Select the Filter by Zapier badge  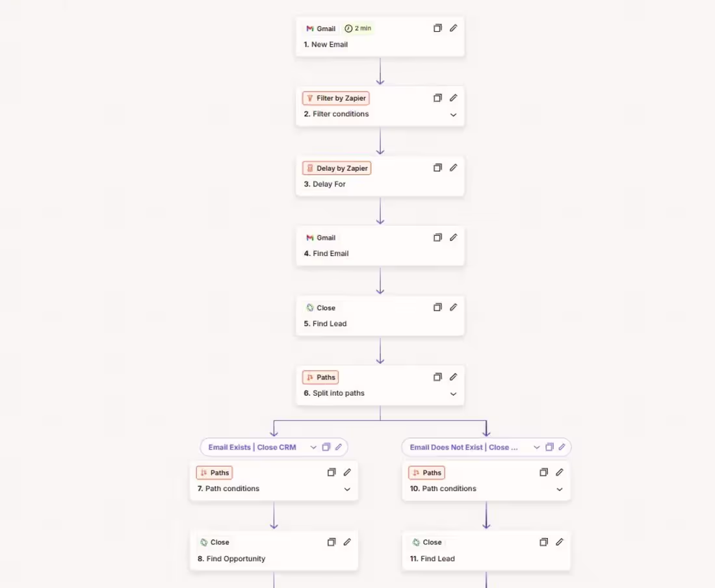[336, 98]
